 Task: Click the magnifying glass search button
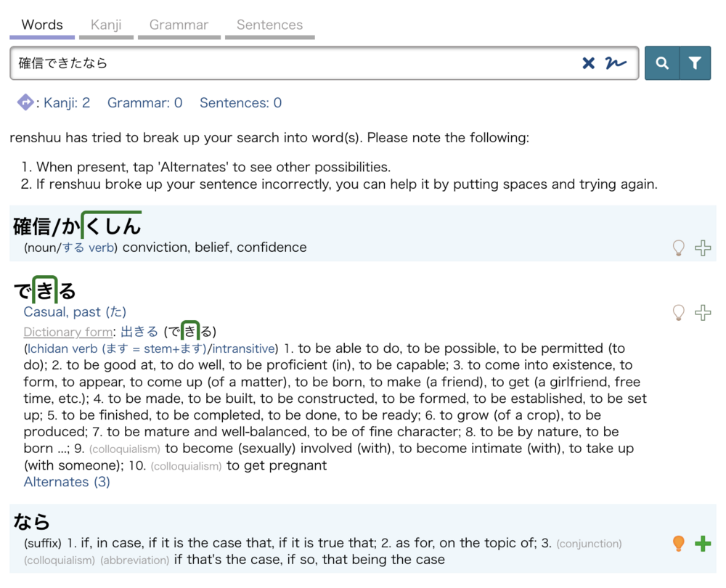click(662, 63)
